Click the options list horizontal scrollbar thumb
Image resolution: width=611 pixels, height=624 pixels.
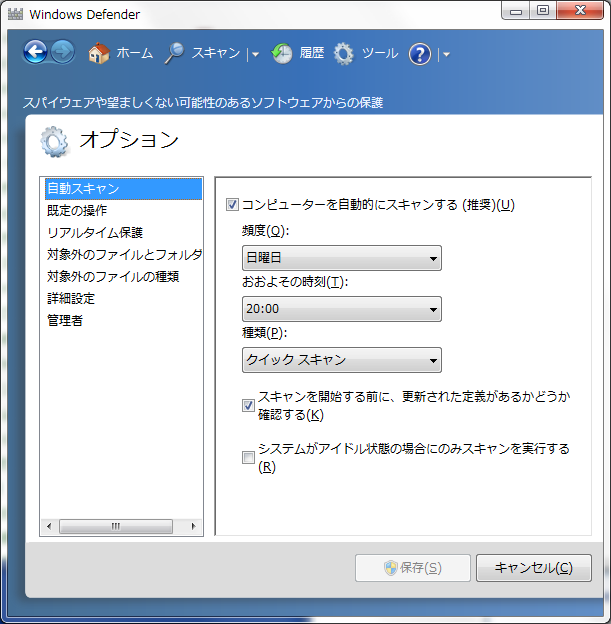point(116,526)
